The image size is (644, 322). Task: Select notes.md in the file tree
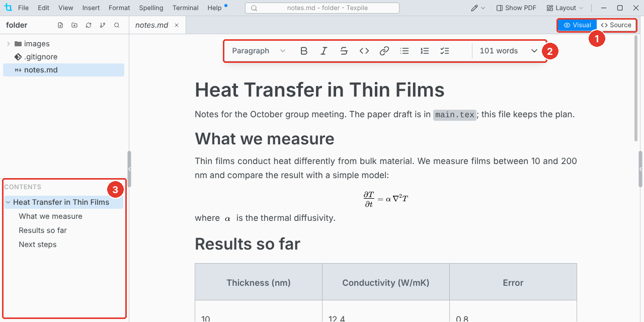click(x=63, y=70)
